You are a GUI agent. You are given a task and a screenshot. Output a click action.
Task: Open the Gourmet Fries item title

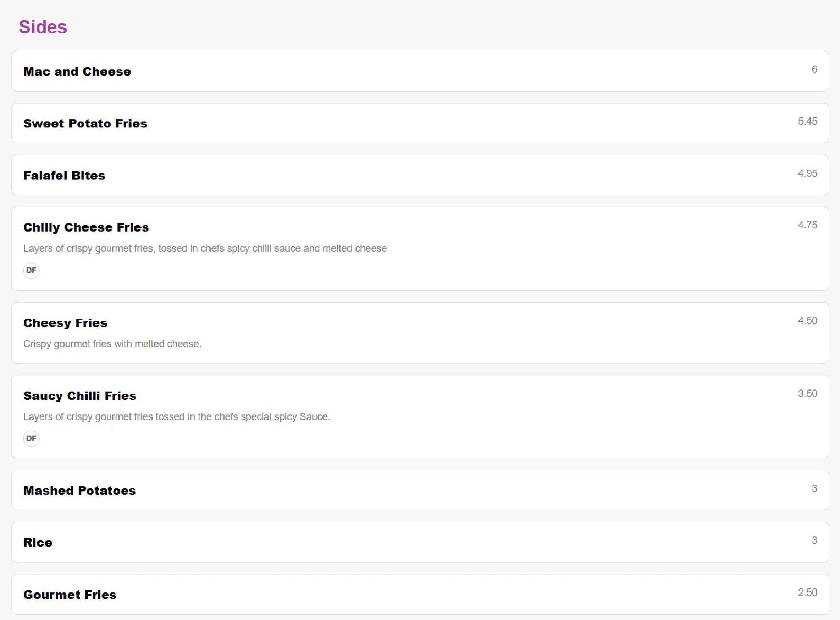point(70,594)
